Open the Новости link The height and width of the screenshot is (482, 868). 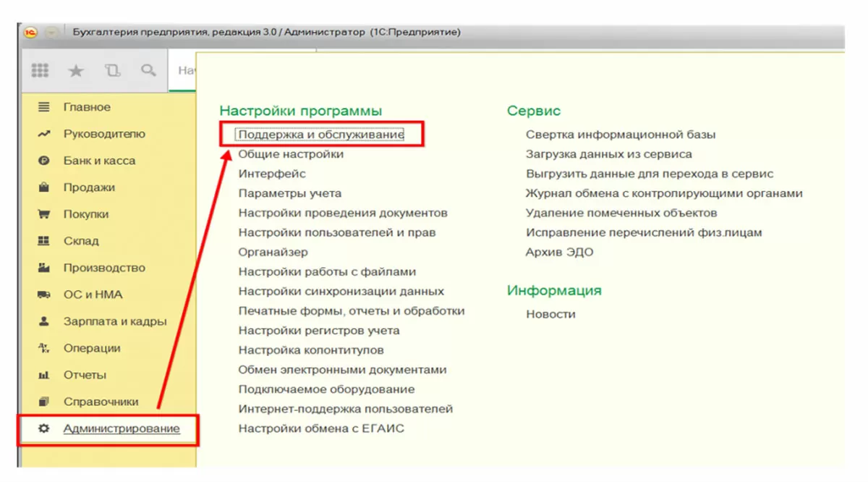(550, 314)
